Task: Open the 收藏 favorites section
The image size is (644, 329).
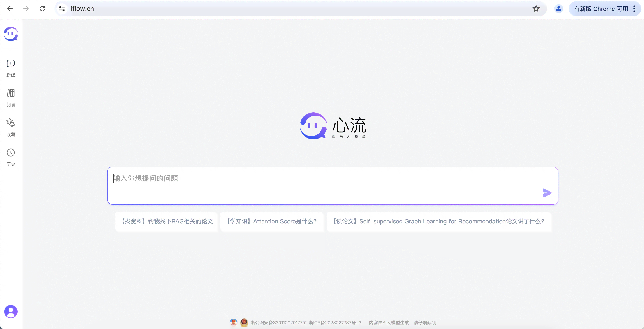Action: 11,128
